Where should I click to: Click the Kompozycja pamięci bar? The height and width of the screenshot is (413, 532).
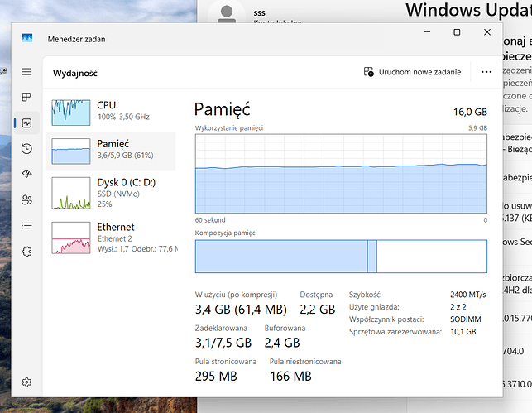tap(341, 256)
